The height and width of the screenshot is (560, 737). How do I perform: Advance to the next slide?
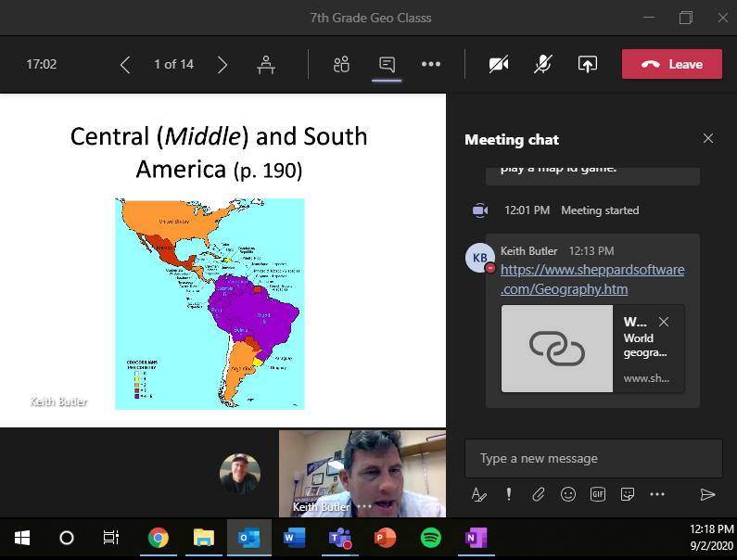tap(222, 64)
